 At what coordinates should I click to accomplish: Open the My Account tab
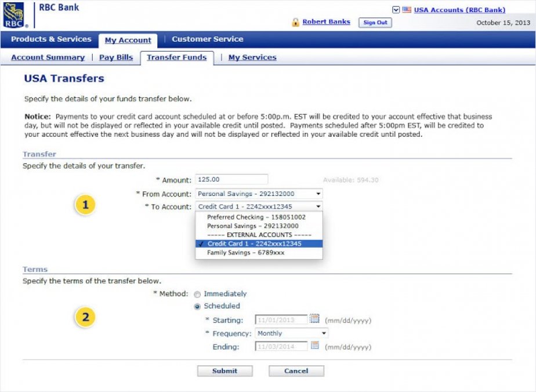pos(128,41)
